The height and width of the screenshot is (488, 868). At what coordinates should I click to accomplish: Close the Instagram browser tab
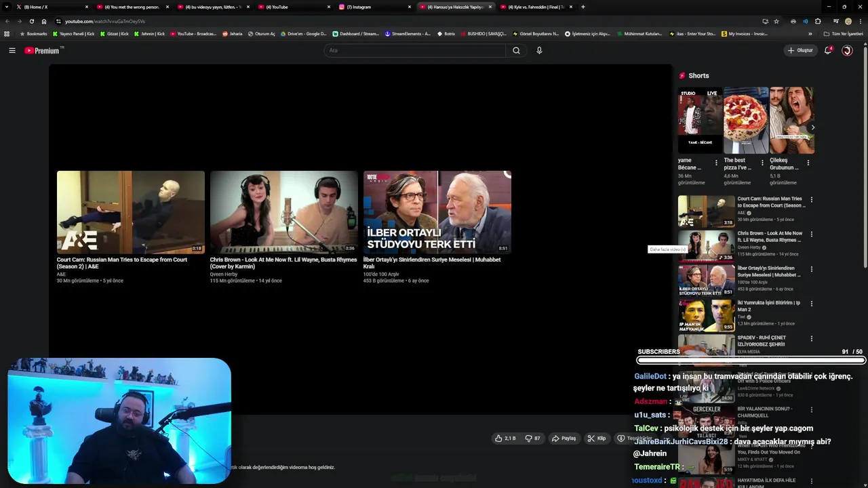click(x=410, y=7)
